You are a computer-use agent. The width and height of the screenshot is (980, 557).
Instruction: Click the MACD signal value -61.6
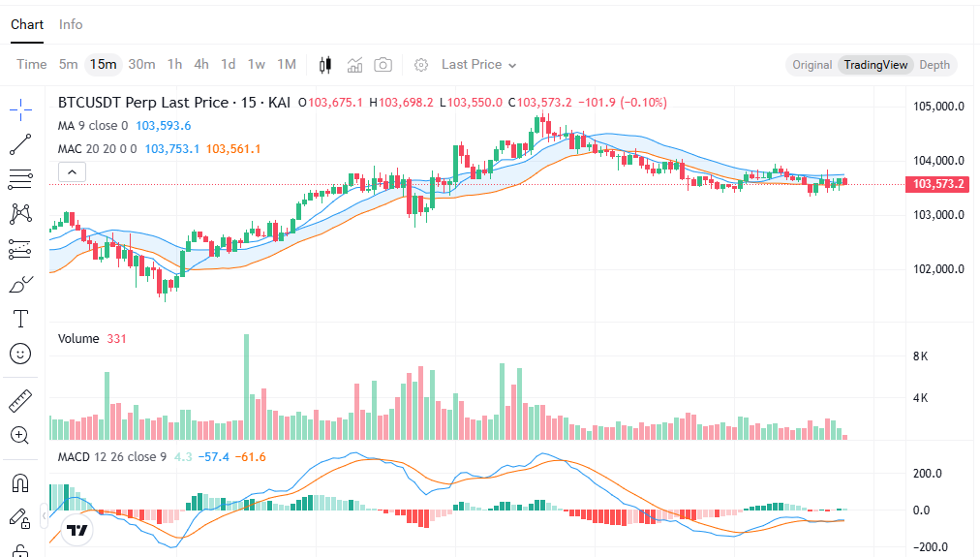(250, 457)
